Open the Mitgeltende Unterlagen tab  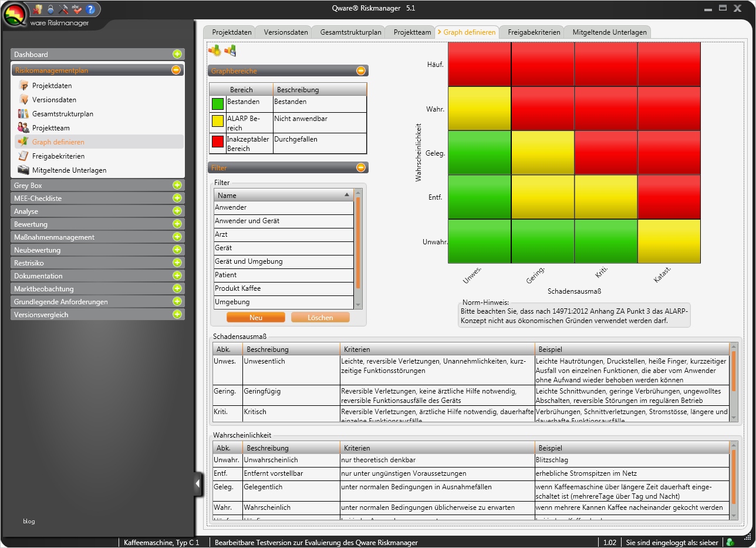pyautogui.click(x=607, y=32)
